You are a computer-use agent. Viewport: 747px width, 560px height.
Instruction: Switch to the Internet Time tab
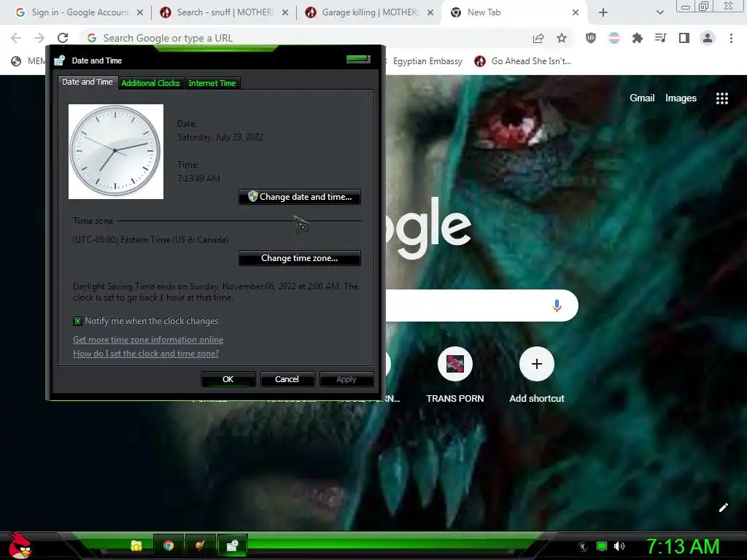pos(212,83)
